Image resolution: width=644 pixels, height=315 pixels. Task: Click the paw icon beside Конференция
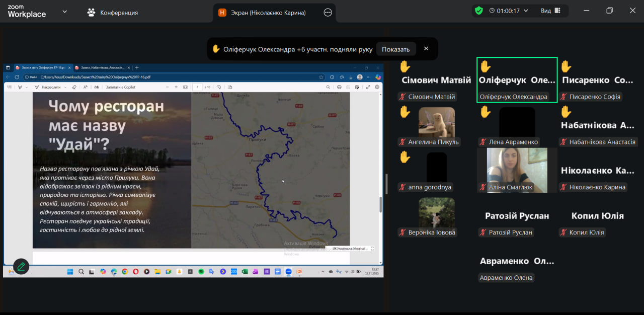click(x=91, y=13)
